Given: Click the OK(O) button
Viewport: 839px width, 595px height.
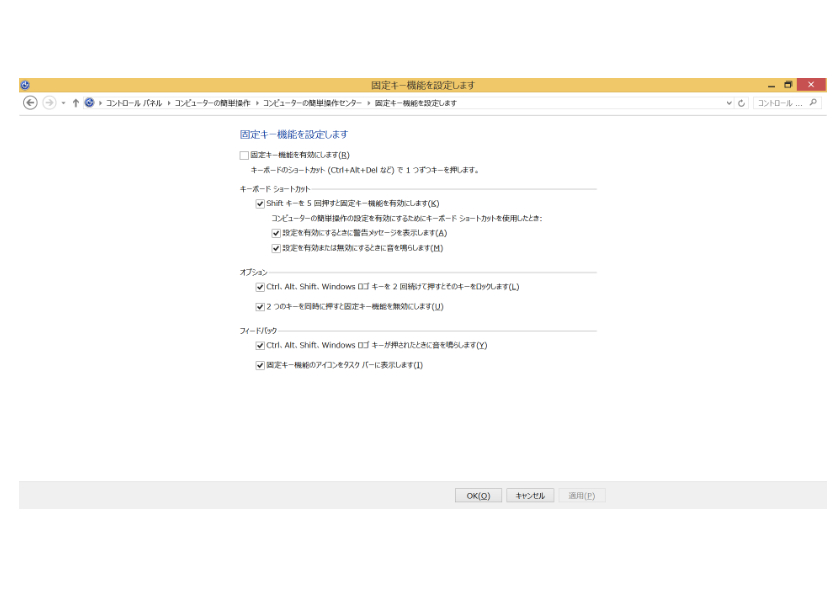Looking at the screenshot, I should click(478, 495).
